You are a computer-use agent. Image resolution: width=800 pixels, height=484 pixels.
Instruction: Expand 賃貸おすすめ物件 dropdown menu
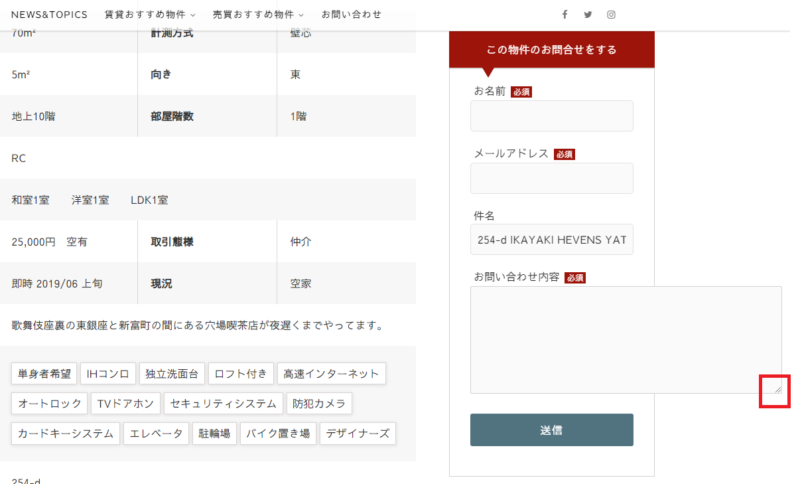150,15
